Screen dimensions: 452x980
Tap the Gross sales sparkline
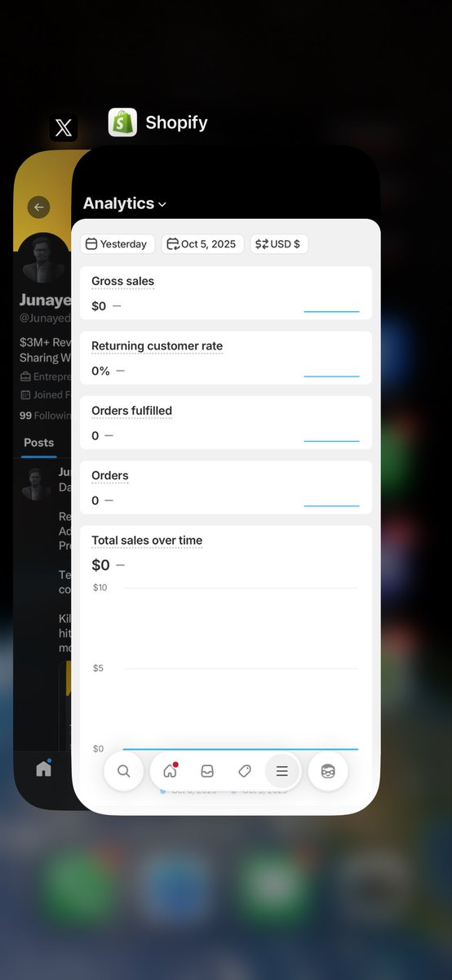tap(331, 311)
